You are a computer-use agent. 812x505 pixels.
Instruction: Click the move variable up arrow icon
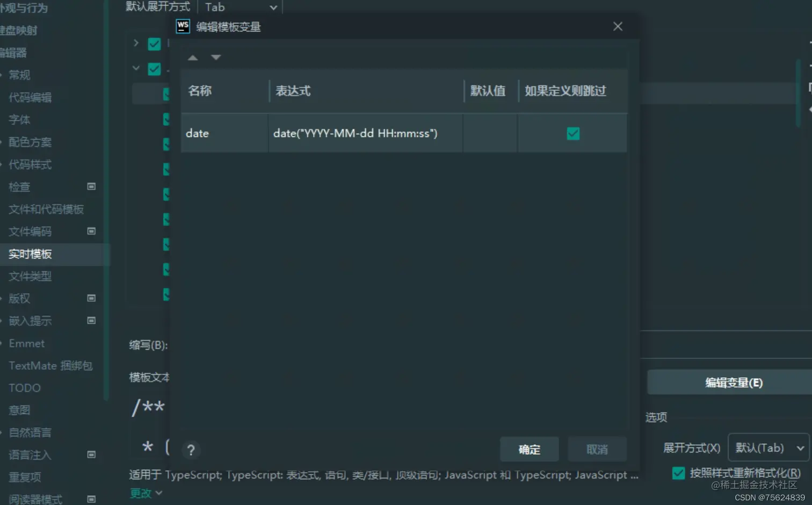192,57
